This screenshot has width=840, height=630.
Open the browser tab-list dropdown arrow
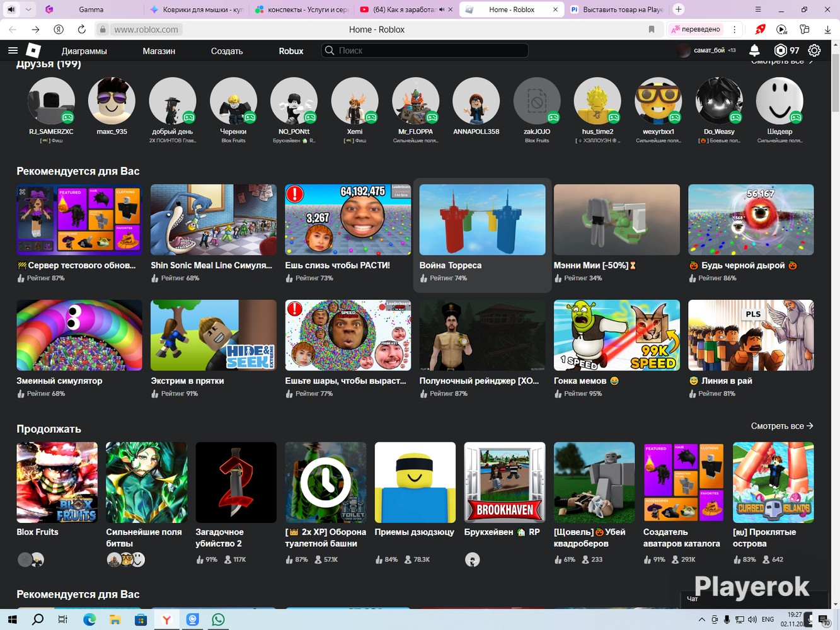(28, 9)
